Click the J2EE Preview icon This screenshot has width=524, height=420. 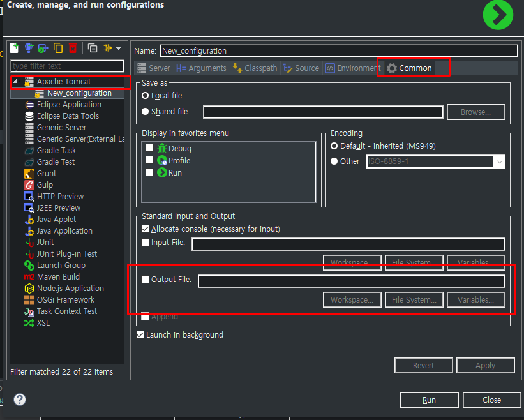(29, 208)
